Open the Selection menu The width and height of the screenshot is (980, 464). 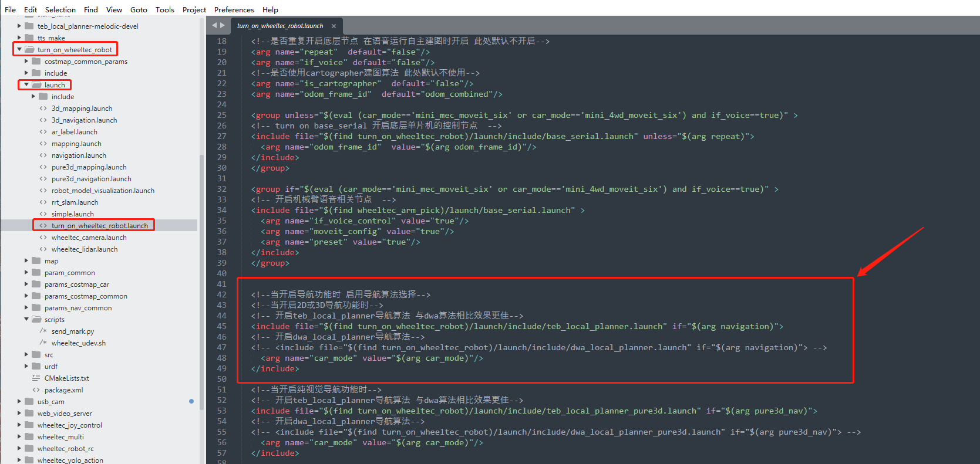point(60,9)
